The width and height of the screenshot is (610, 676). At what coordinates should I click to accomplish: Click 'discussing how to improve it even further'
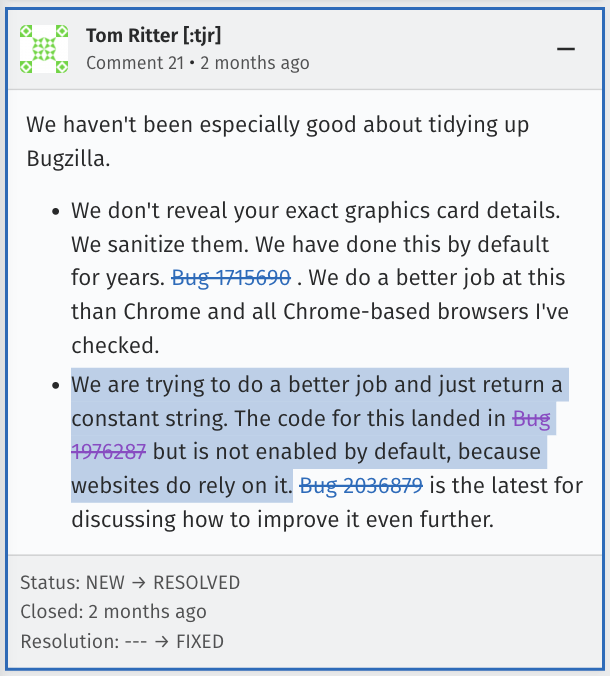[x=282, y=519]
